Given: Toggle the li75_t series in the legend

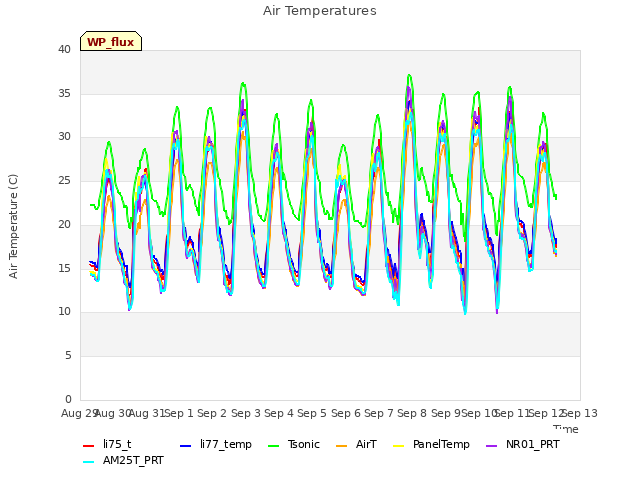Looking at the screenshot, I should pos(107,444).
